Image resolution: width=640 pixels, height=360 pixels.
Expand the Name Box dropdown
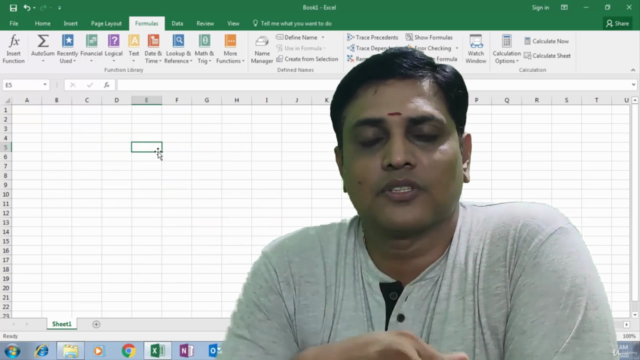pos(45,85)
